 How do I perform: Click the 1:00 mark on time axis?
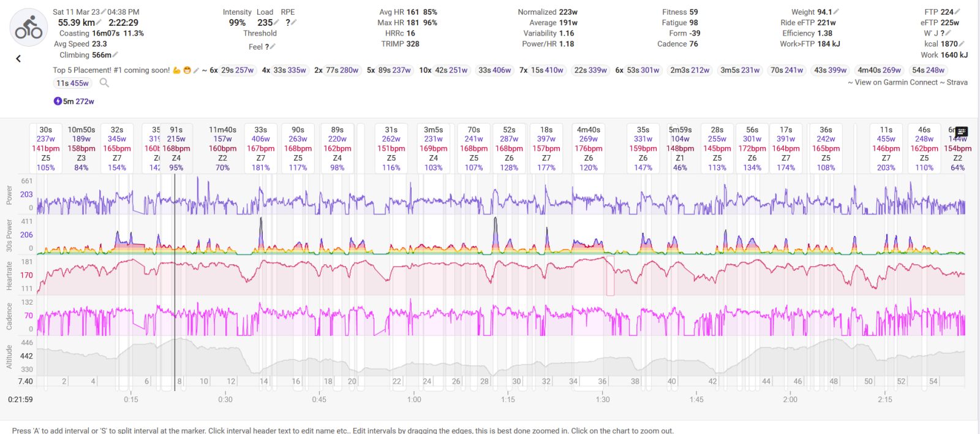click(x=414, y=399)
